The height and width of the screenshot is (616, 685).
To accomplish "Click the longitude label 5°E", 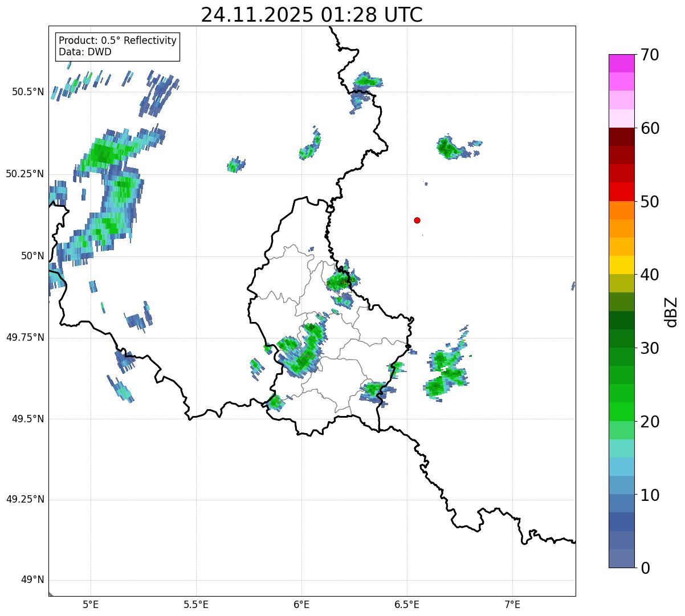I will pos(91,605).
